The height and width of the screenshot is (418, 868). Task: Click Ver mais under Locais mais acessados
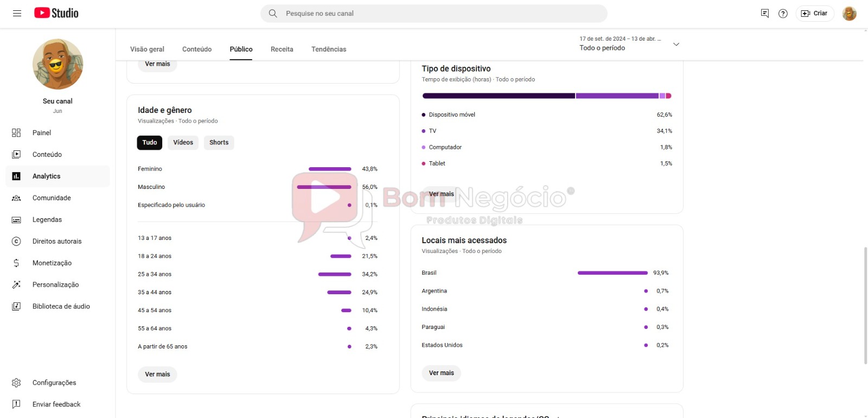tap(442, 373)
